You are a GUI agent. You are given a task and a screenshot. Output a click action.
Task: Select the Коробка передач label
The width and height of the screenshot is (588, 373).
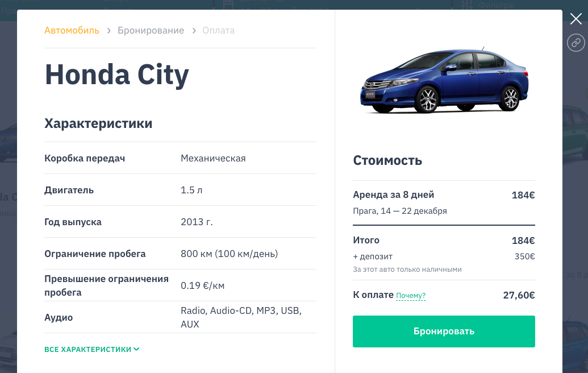tap(85, 158)
